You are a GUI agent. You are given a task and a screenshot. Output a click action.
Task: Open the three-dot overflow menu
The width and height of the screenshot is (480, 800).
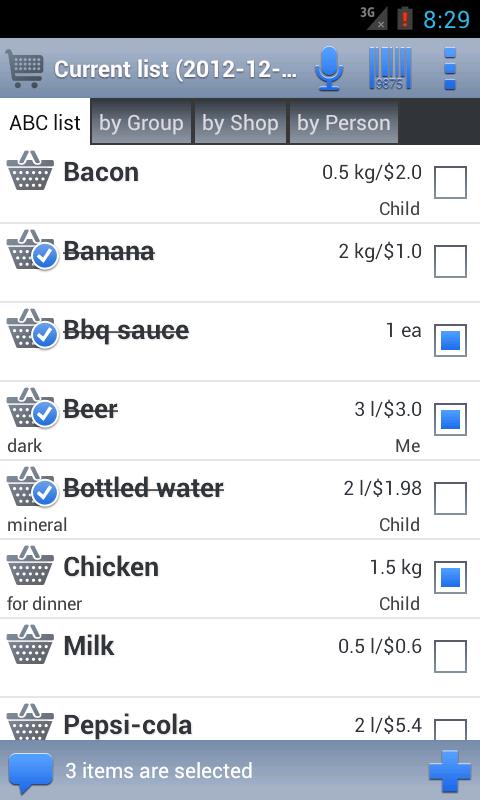(449, 69)
